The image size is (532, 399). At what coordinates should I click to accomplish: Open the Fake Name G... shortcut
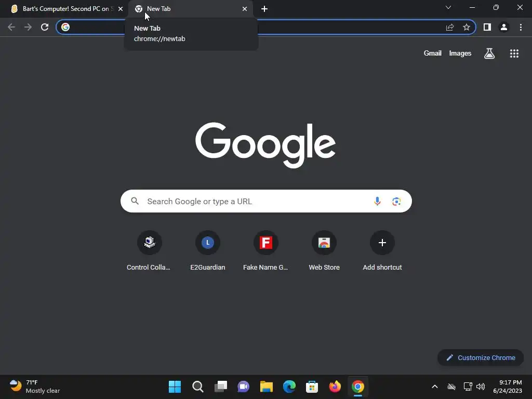265,251
